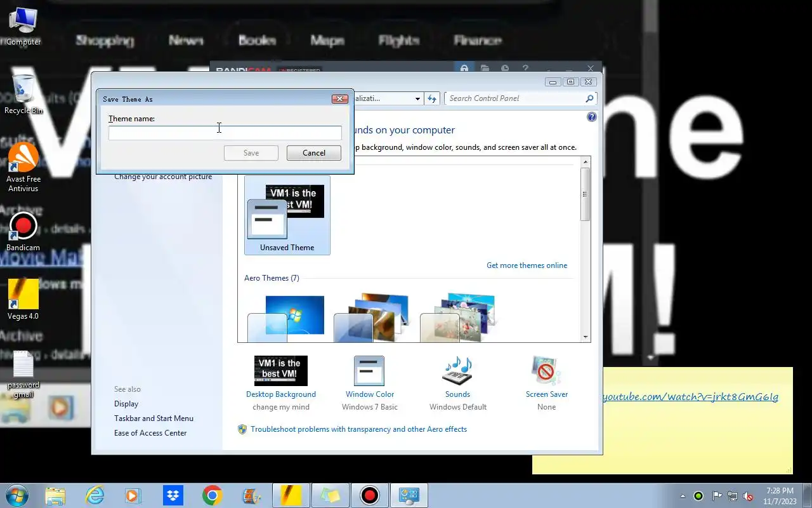Open the Recycle Bin icon
The width and height of the screenshot is (812, 508).
click(23, 94)
